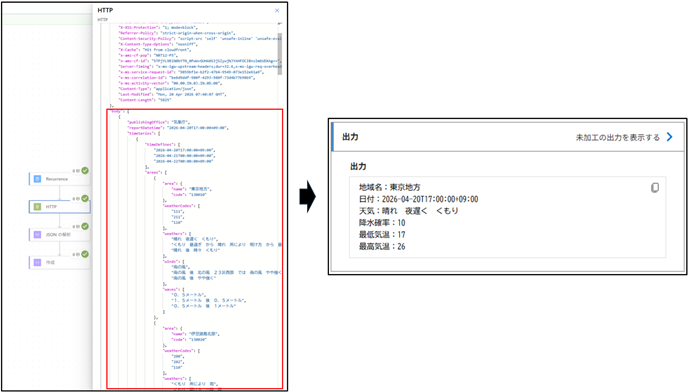The width and height of the screenshot is (689, 392).
Task: Click the Recurrence trigger icon
Action: click(37, 179)
